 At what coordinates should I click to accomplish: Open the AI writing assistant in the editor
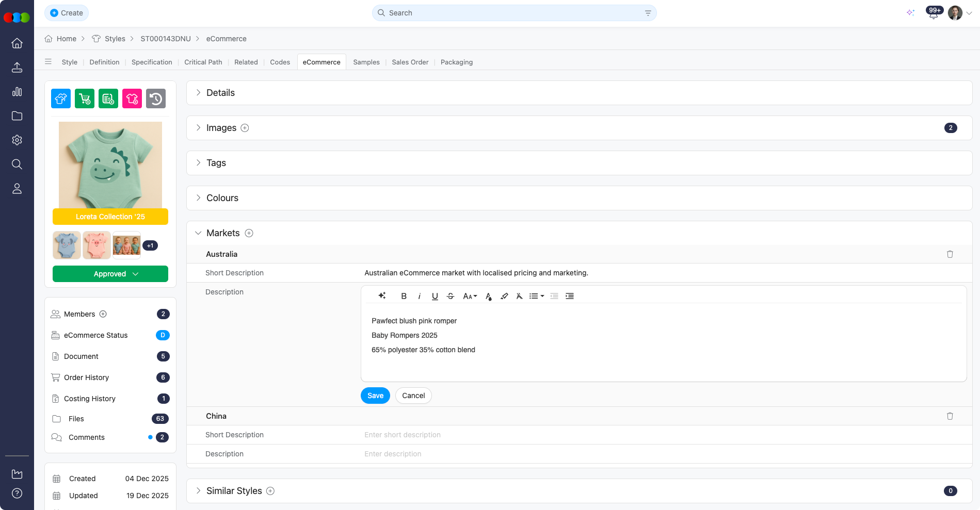382,295
